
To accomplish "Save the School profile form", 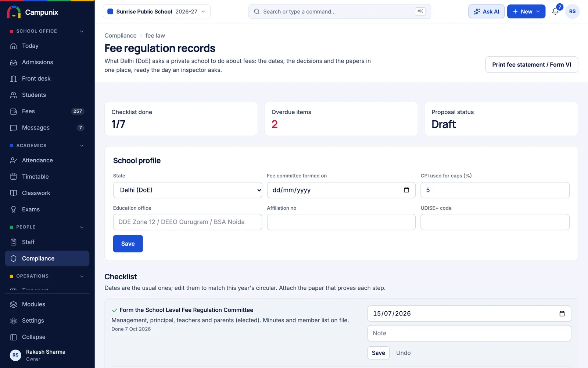I will pyautogui.click(x=128, y=244).
